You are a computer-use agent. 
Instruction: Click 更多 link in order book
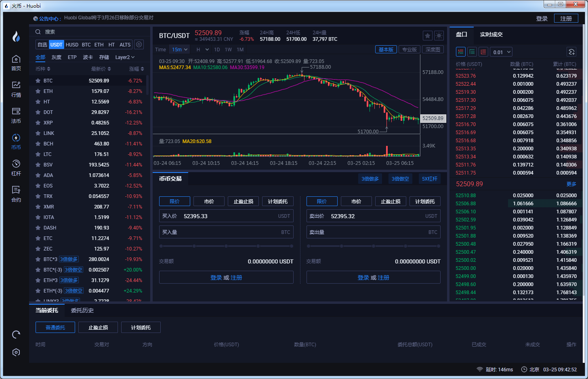(571, 184)
